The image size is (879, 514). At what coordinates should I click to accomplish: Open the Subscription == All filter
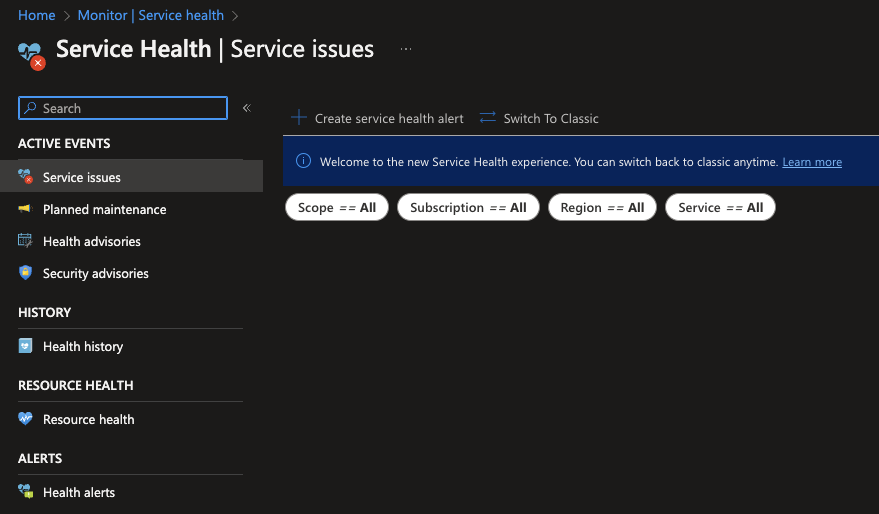pyautogui.click(x=468, y=207)
